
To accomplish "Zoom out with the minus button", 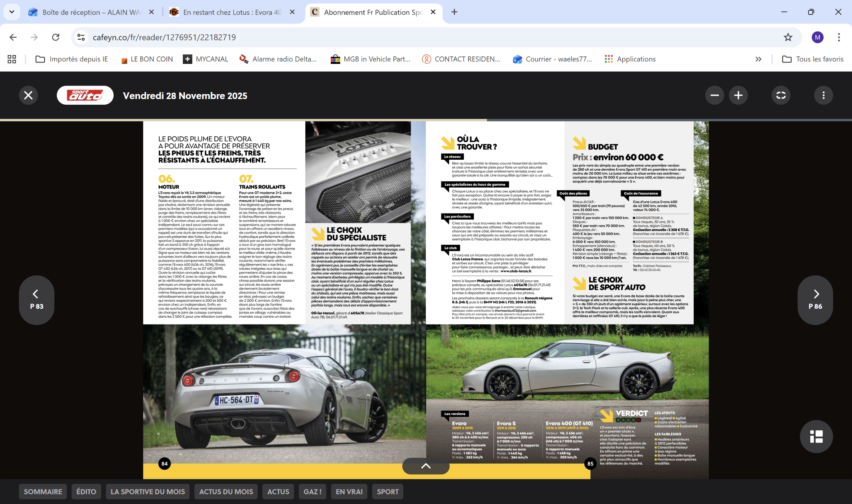I will point(715,95).
